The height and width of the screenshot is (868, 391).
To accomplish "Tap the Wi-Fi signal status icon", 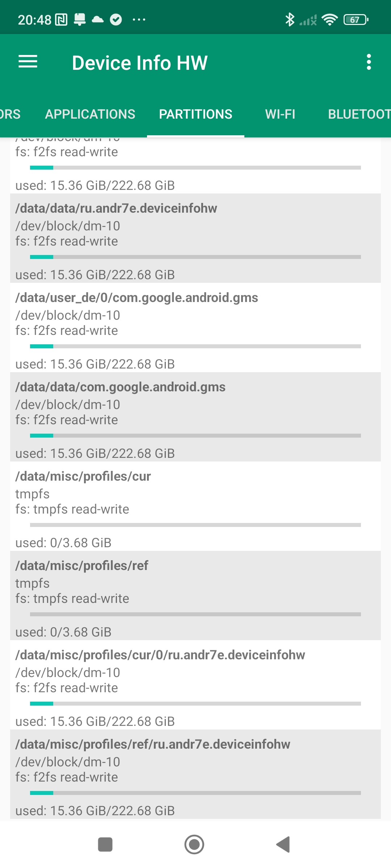I will click(329, 20).
